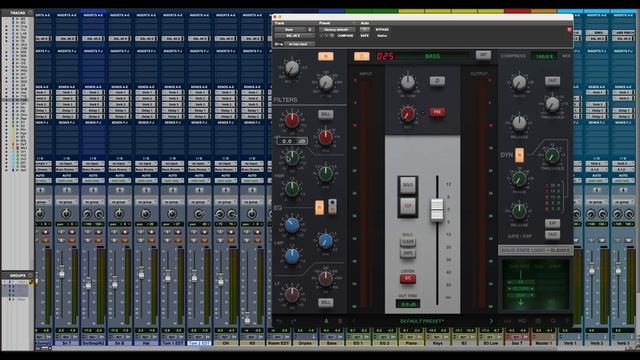Toggle the gate FAST button below EXP

coord(552,235)
